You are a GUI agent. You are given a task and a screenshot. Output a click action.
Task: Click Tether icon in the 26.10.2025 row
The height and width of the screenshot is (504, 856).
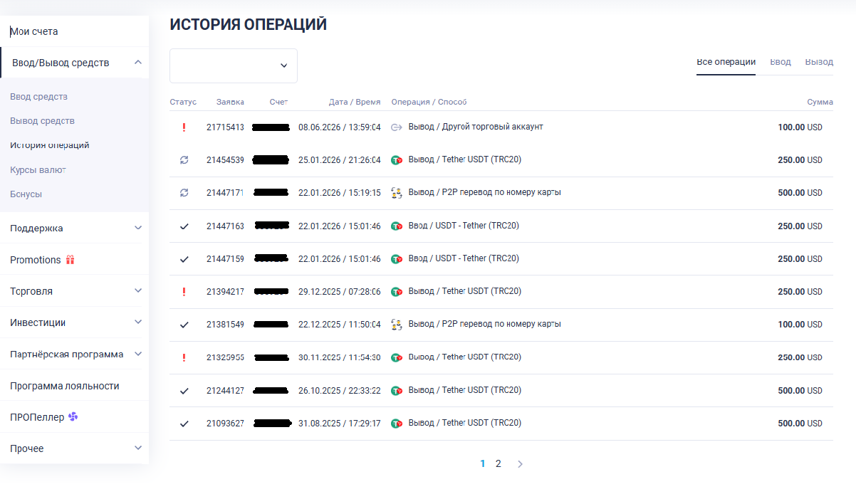point(397,391)
